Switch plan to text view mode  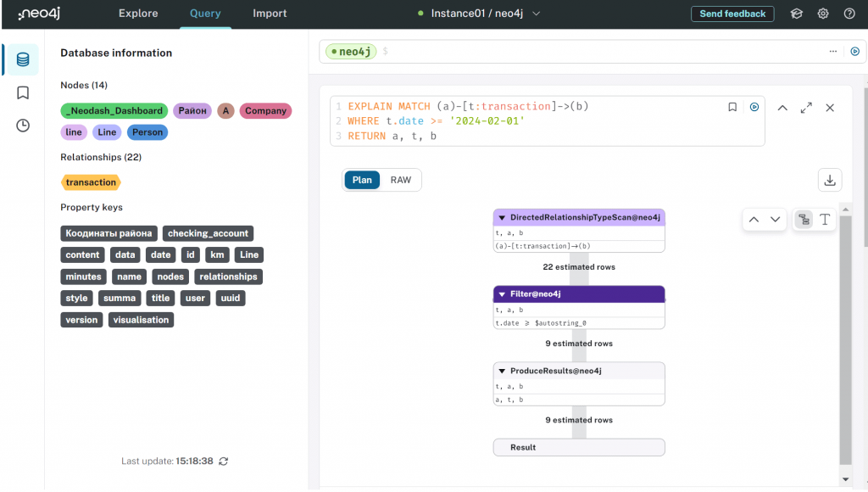pyautogui.click(x=825, y=220)
